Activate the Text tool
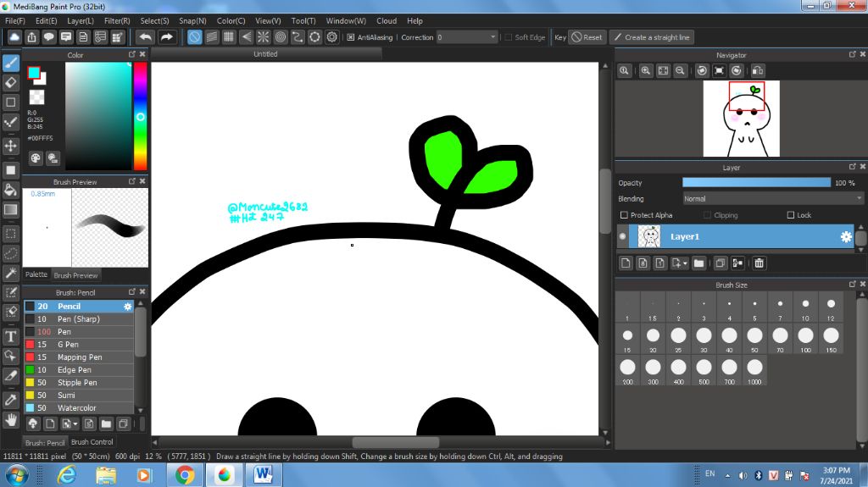This screenshot has width=868, height=487. [x=11, y=336]
